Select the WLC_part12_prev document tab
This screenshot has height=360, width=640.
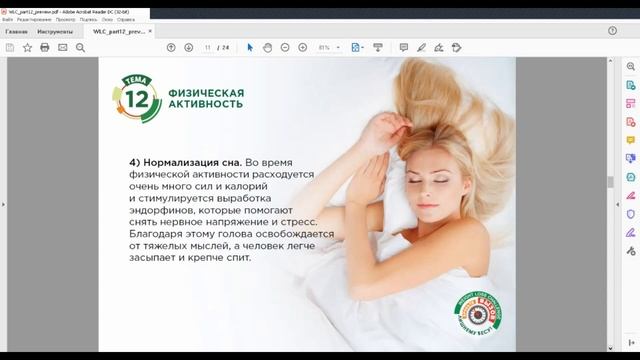tap(118, 31)
